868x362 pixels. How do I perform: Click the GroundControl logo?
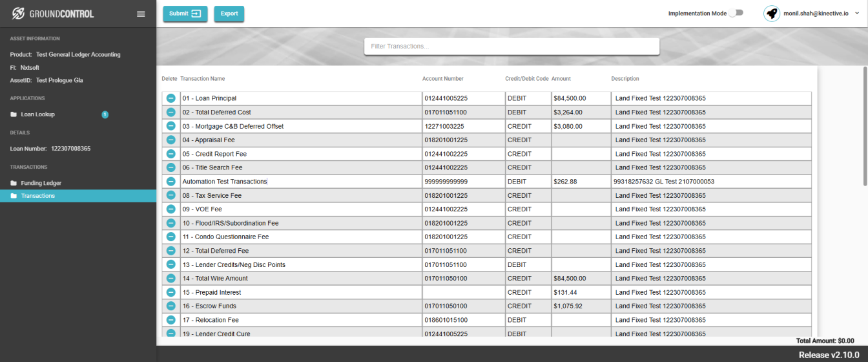tap(53, 14)
